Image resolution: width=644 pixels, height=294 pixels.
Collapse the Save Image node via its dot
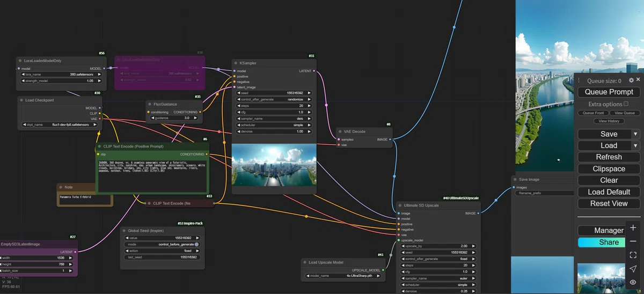515,179
